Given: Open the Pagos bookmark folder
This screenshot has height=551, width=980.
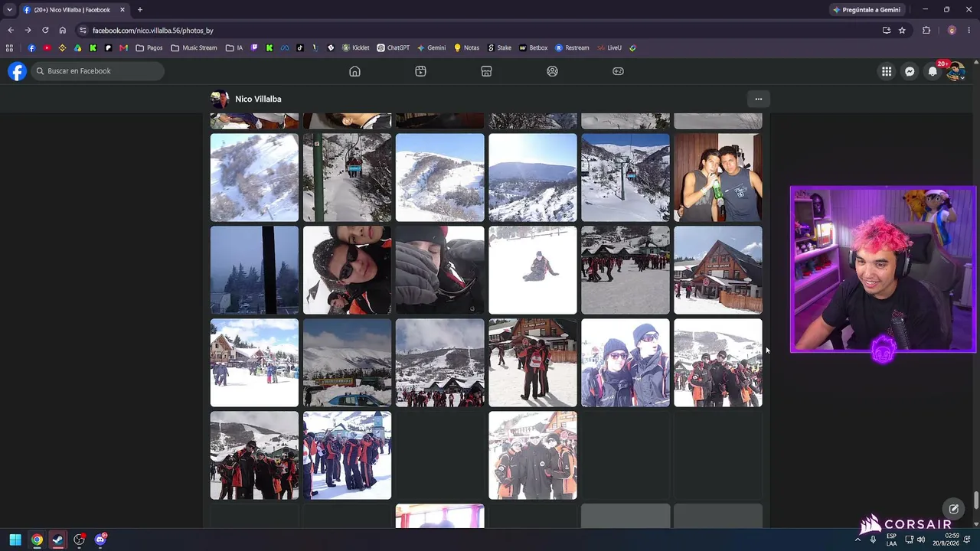Looking at the screenshot, I should (149, 47).
